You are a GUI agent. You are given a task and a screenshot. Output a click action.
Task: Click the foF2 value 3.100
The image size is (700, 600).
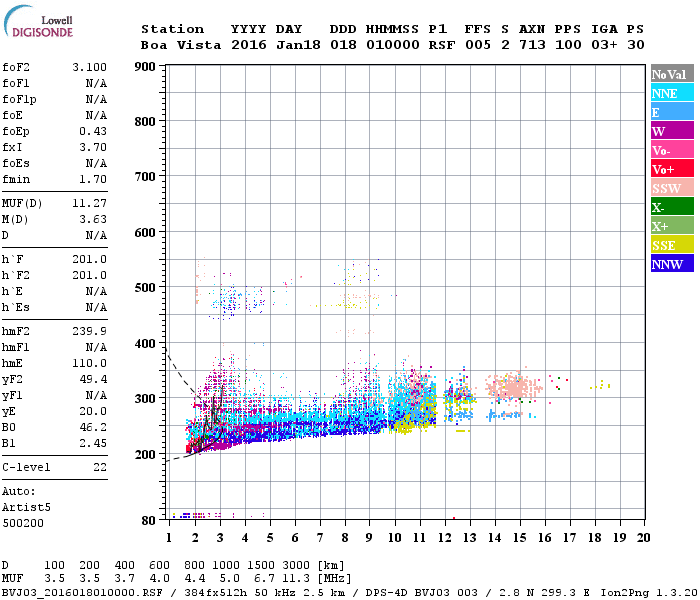point(89,67)
